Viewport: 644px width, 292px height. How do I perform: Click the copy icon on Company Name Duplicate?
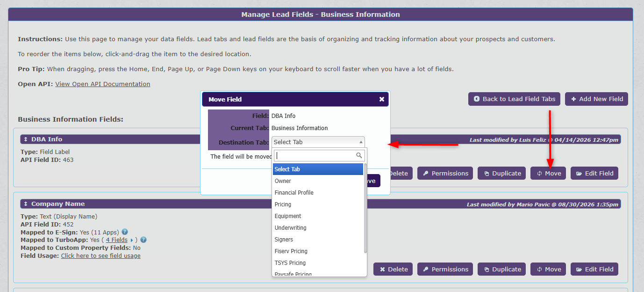[487, 270]
